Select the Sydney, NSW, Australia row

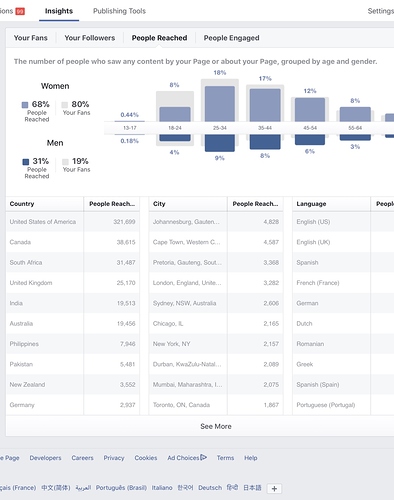(x=216, y=303)
